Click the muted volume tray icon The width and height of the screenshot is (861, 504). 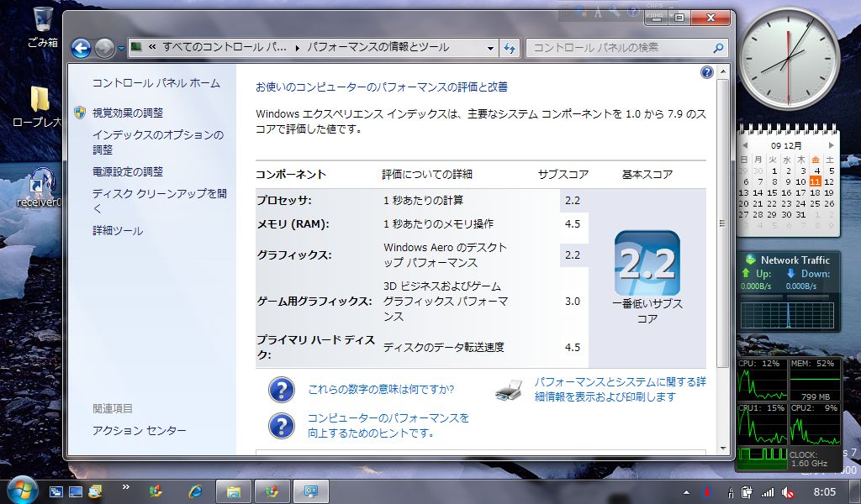pyautogui.click(x=788, y=492)
